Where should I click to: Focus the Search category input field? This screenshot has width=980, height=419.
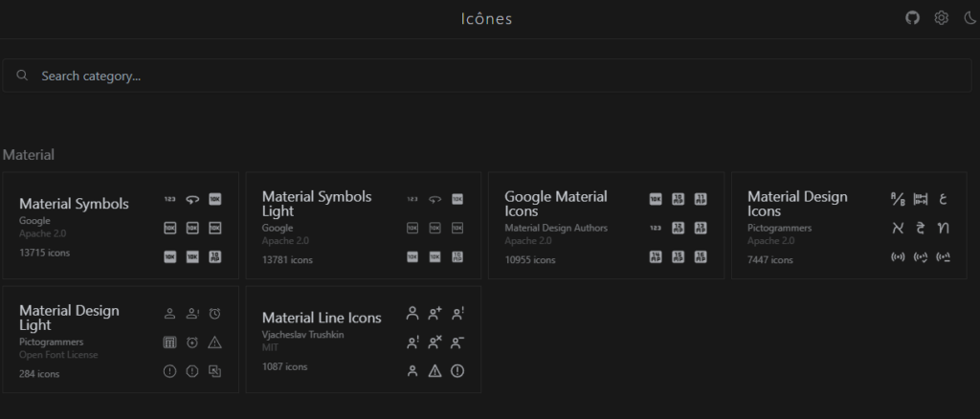tap(479, 76)
